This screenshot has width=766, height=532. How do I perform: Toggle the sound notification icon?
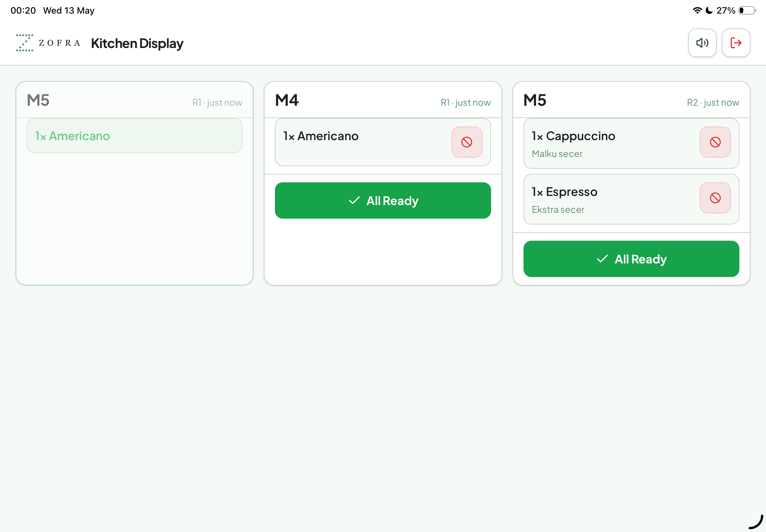pos(702,43)
